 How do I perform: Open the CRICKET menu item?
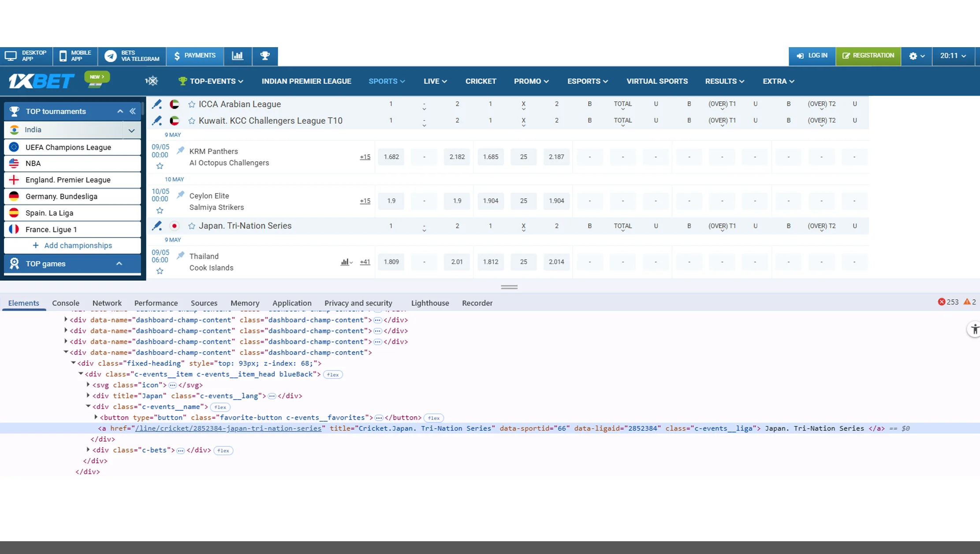481,81
